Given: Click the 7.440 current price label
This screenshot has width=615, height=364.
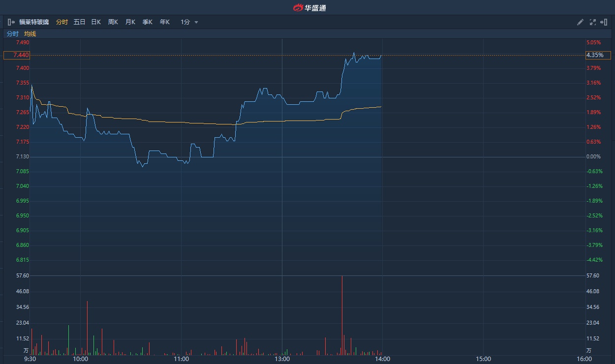Looking at the screenshot, I should tap(17, 55).
